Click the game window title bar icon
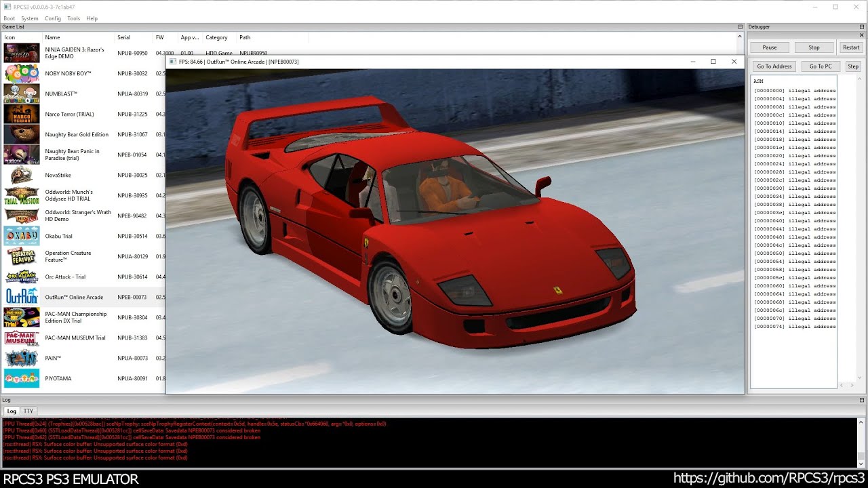The height and width of the screenshot is (488, 868). (173, 62)
